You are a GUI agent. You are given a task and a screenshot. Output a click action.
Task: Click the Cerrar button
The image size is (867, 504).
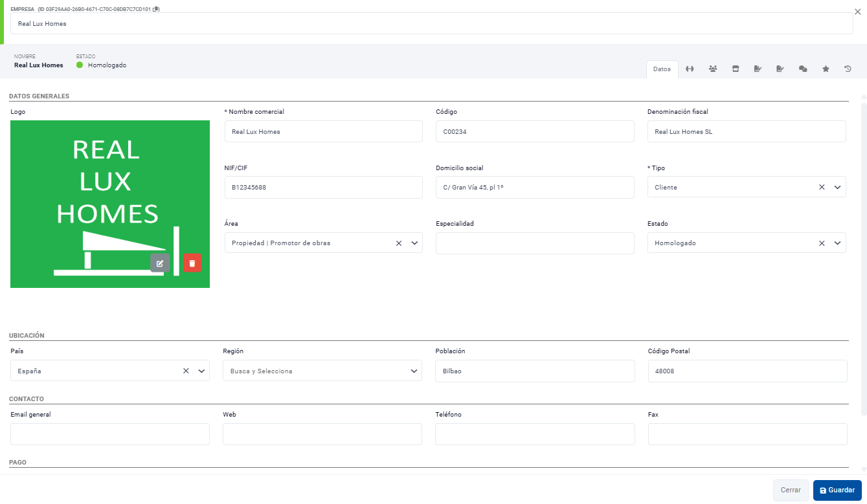point(791,490)
